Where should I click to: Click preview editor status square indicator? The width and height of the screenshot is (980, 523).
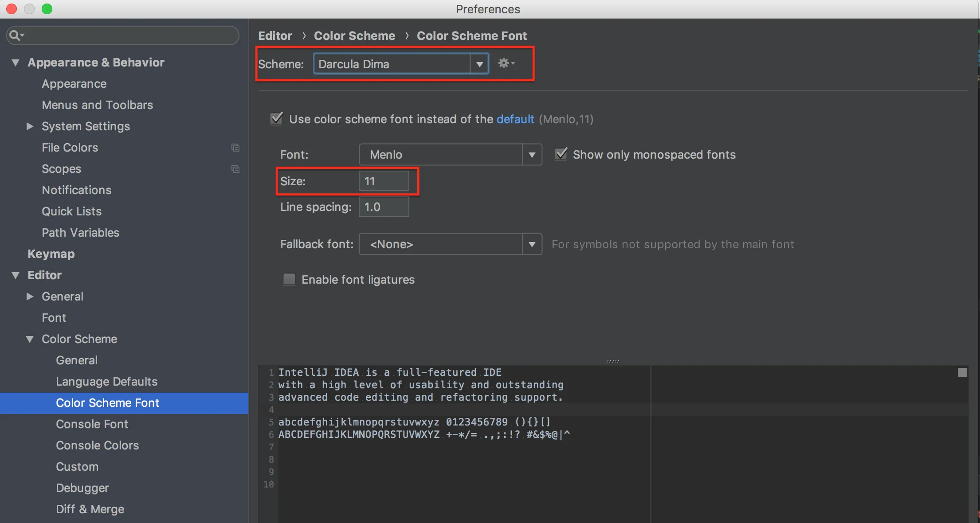pyautogui.click(x=962, y=372)
